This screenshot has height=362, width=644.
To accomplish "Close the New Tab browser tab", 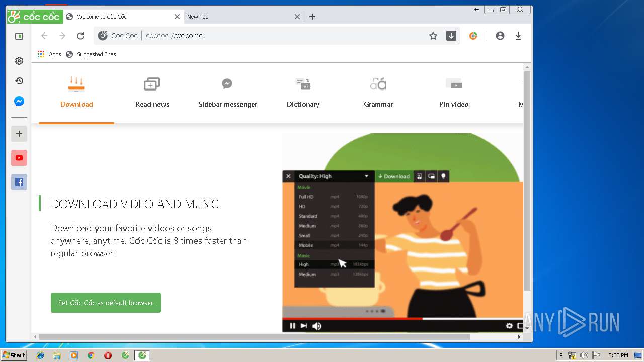I will click(297, 17).
